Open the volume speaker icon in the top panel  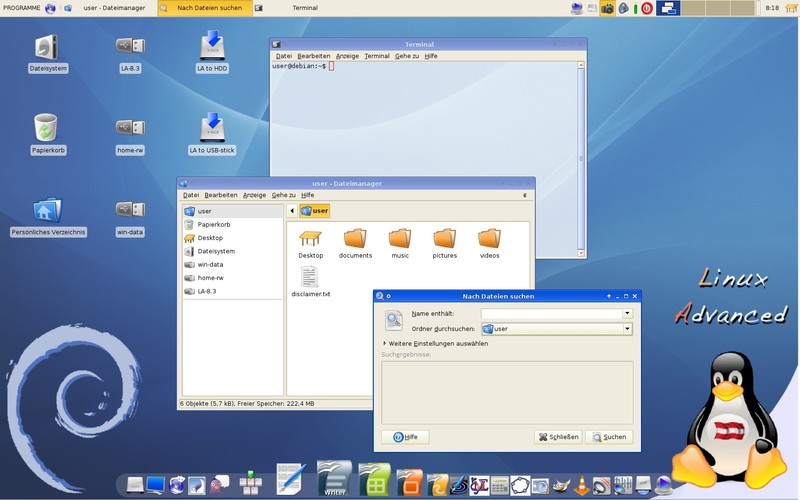point(623,8)
